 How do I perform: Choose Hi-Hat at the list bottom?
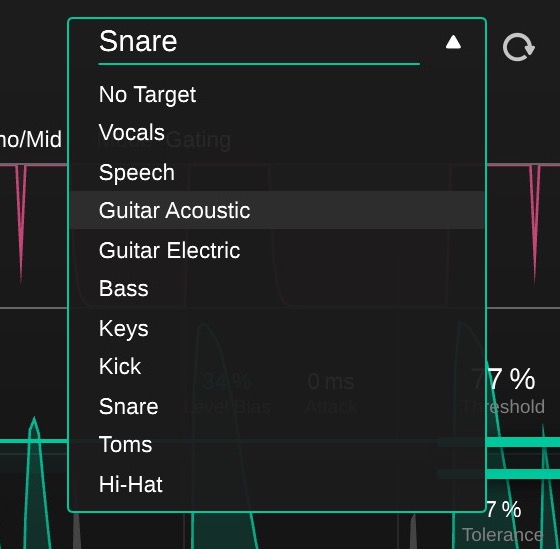tap(277, 484)
